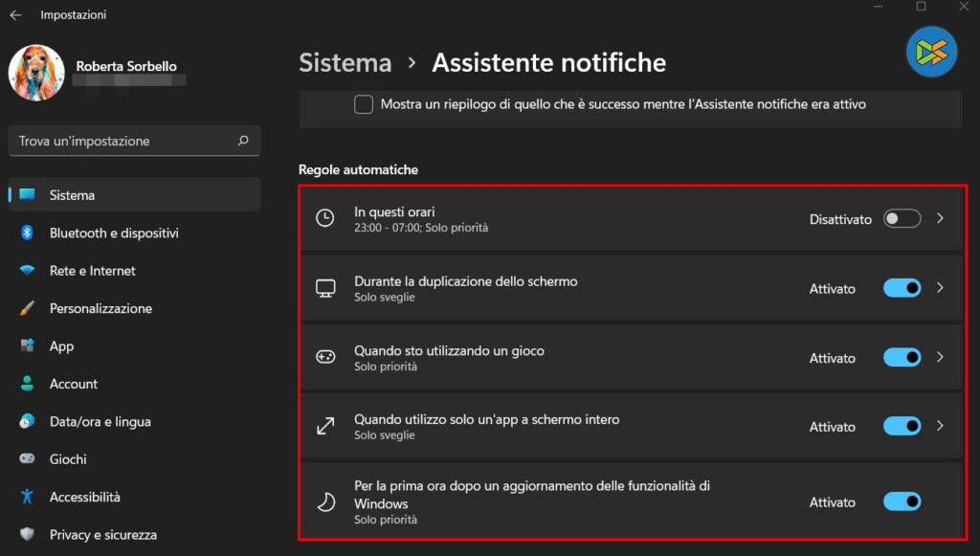The image size is (980, 556).
Task: Click the Giochi gamepad sidebar icon
Action: pos(27,458)
